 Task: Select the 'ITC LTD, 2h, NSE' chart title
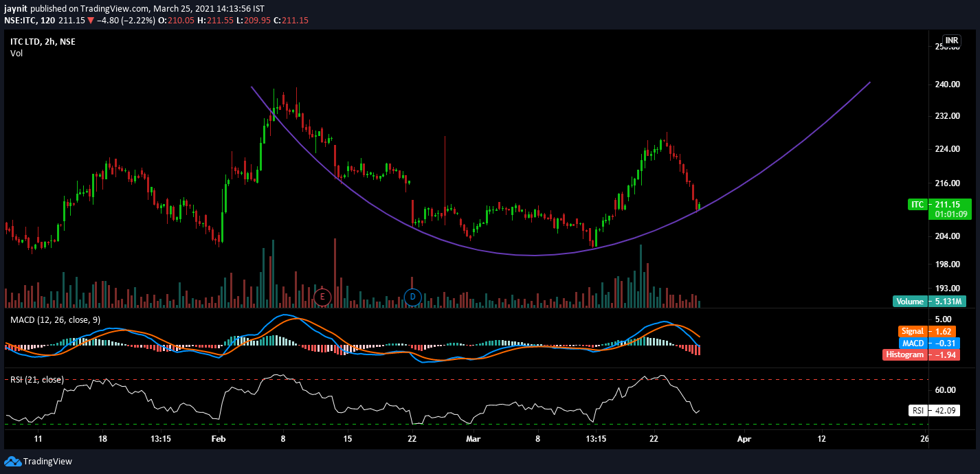[43, 42]
